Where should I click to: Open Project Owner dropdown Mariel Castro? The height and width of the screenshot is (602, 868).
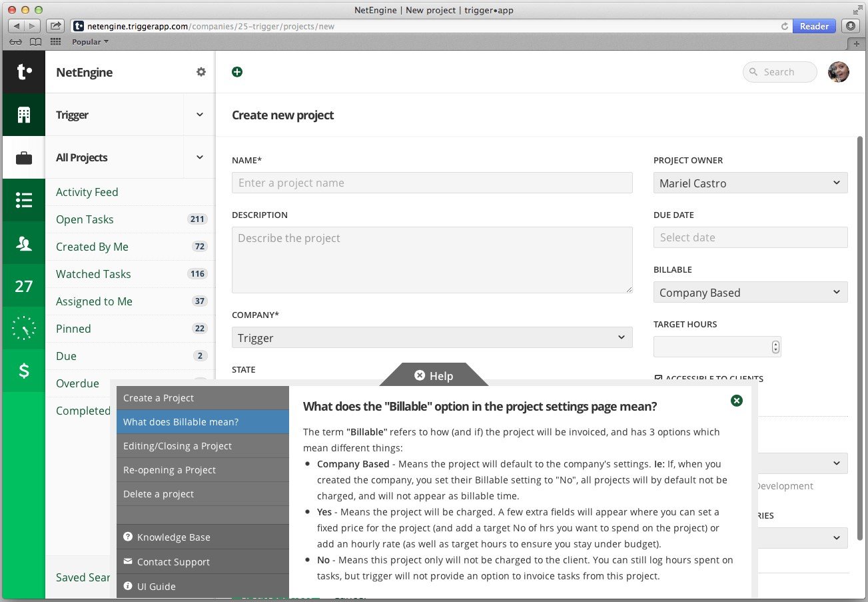(x=751, y=183)
